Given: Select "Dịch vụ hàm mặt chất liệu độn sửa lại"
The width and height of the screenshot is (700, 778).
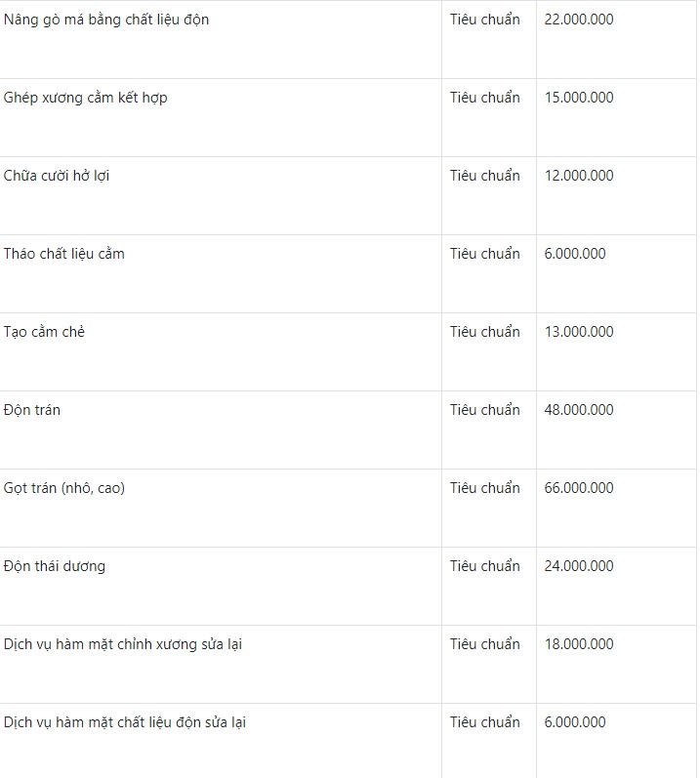Looking at the screenshot, I should (125, 722).
